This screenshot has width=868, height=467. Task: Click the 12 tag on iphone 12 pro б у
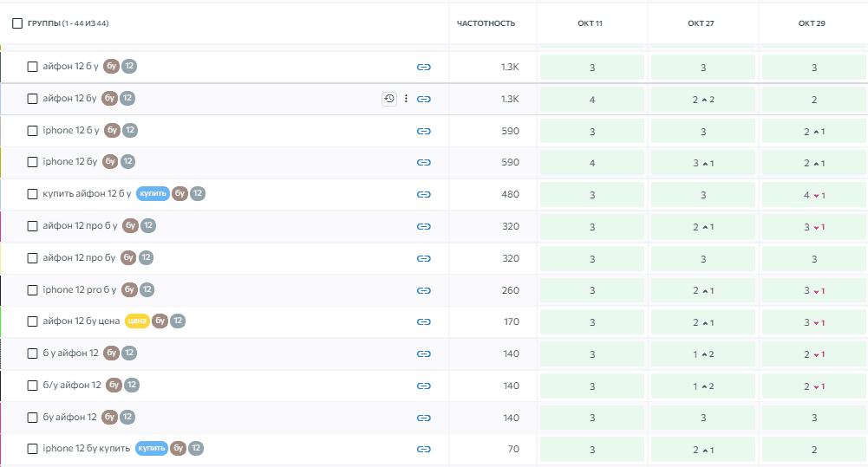click(147, 290)
